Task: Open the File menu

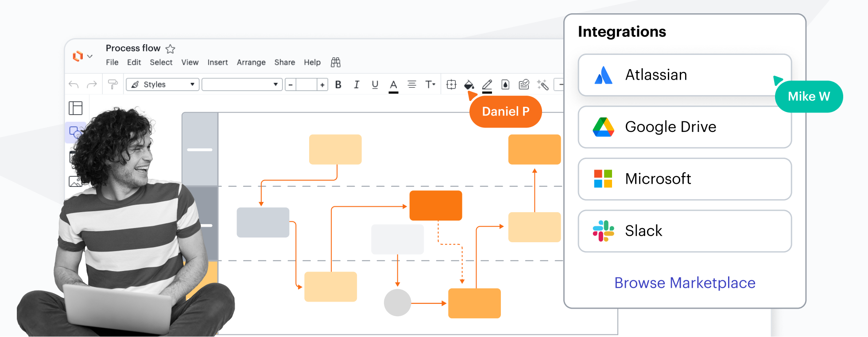Action: click(x=112, y=62)
